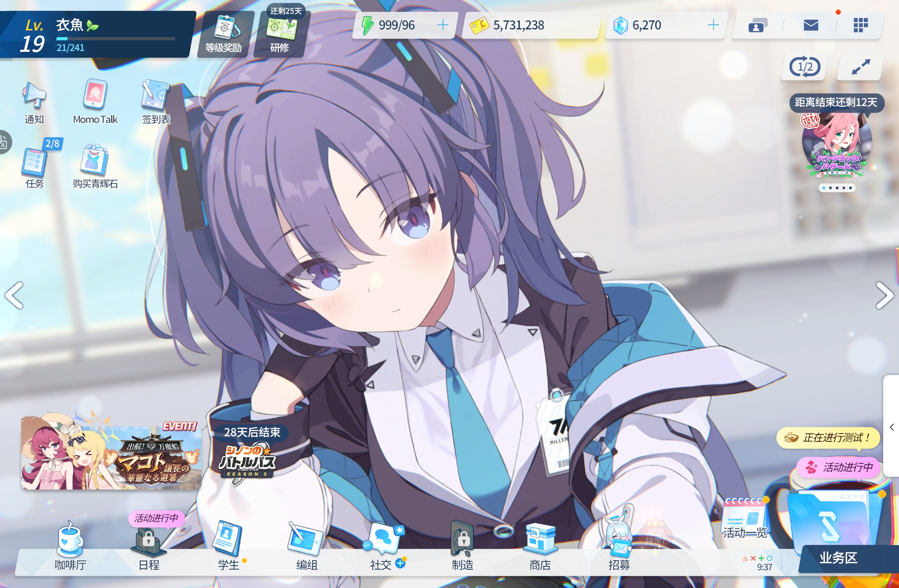899x588 pixels.
Task: Open Momo Talk messenger
Action: 95,102
